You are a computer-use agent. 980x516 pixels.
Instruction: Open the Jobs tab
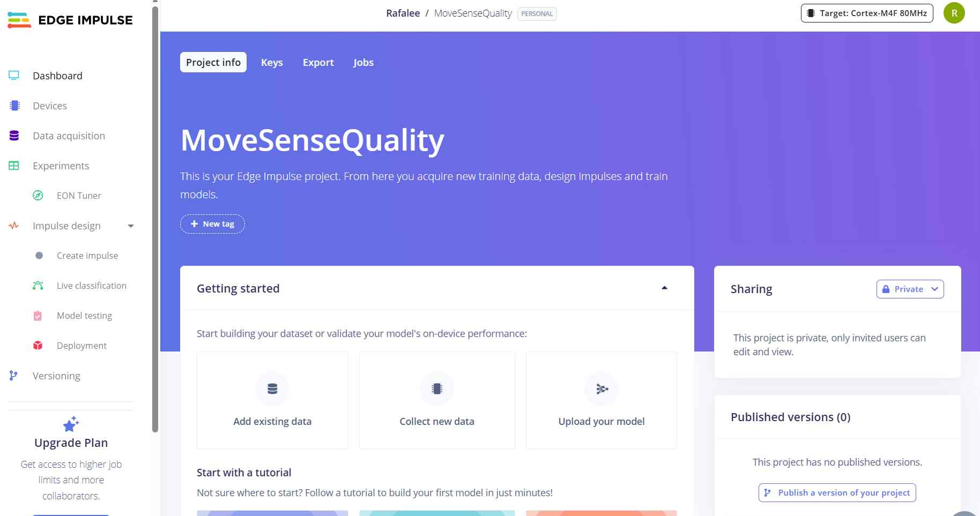pos(363,62)
